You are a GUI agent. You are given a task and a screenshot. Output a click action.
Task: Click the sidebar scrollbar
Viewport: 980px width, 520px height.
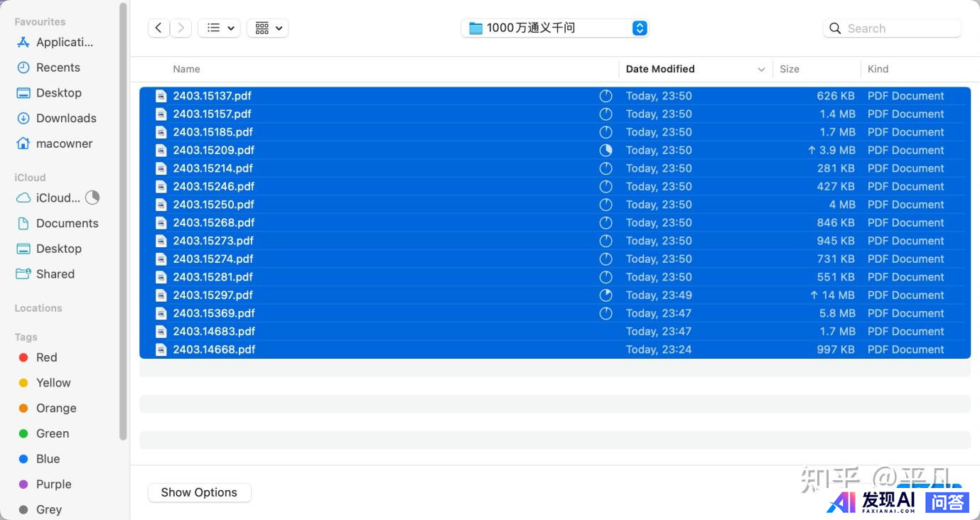124,220
